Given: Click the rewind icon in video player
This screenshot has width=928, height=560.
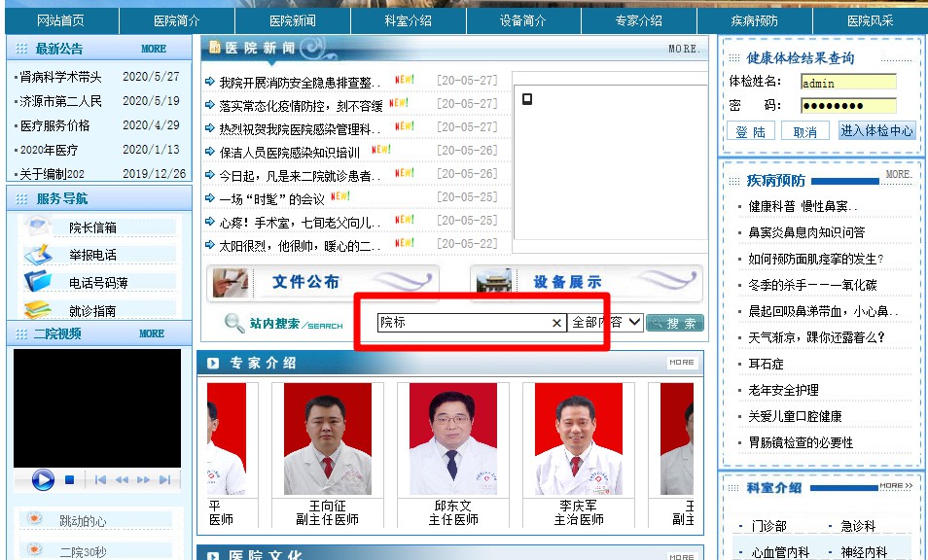Looking at the screenshot, I should tap(122, 480).
